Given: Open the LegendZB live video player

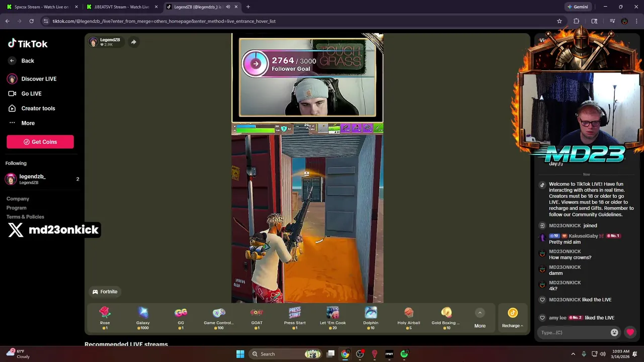Looking at the screenshot, I should pos(307,168).
